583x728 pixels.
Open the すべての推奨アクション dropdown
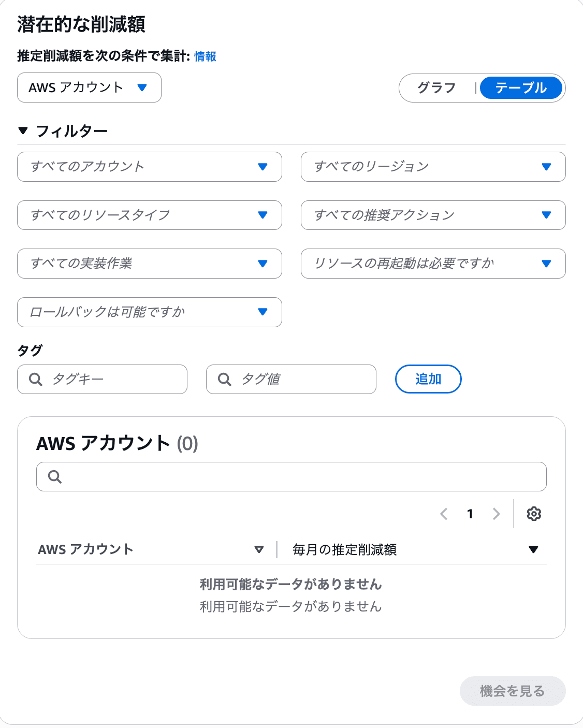(433, 215)
